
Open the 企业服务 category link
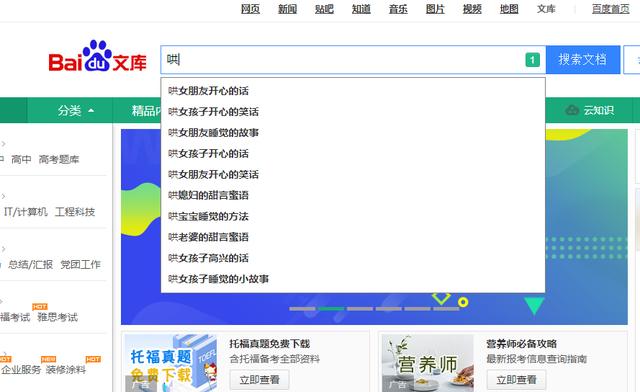pos(21,370)
